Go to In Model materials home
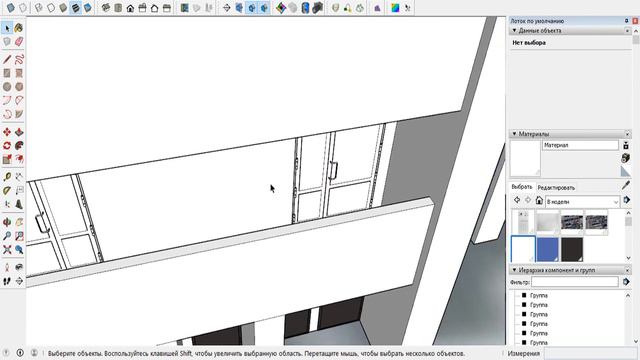The image size is (640, 360). pyautogui.click(x=539, y=200)
